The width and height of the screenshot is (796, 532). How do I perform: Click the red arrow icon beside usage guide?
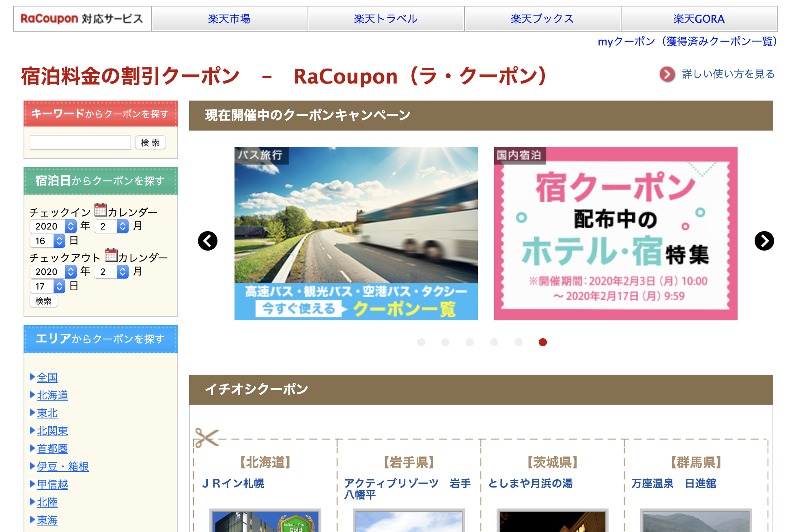pos(667,74)
